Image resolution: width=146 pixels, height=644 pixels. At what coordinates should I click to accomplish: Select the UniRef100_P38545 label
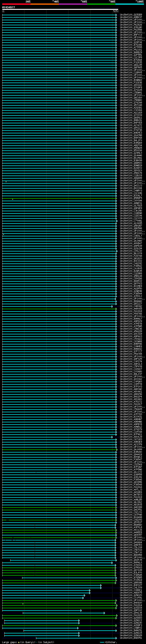[131, 575]
